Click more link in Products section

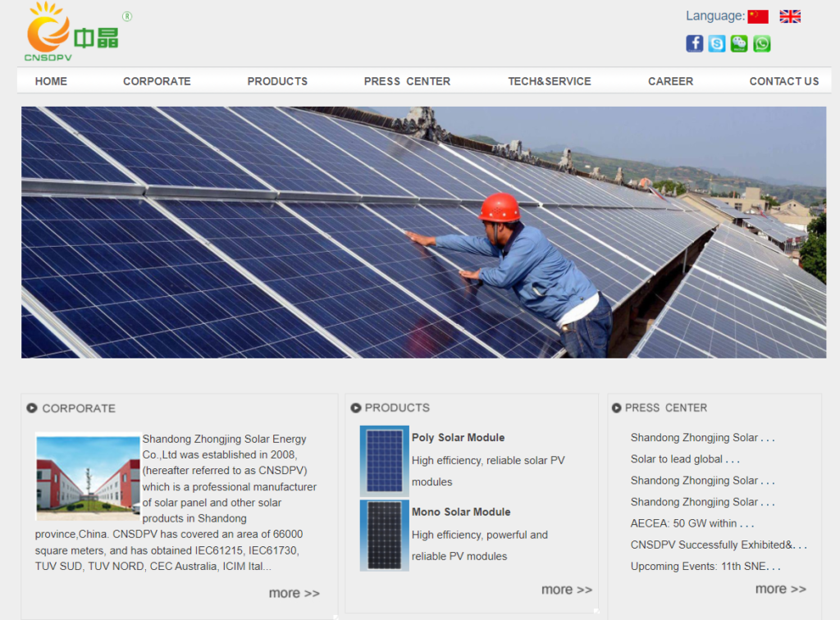567,590
